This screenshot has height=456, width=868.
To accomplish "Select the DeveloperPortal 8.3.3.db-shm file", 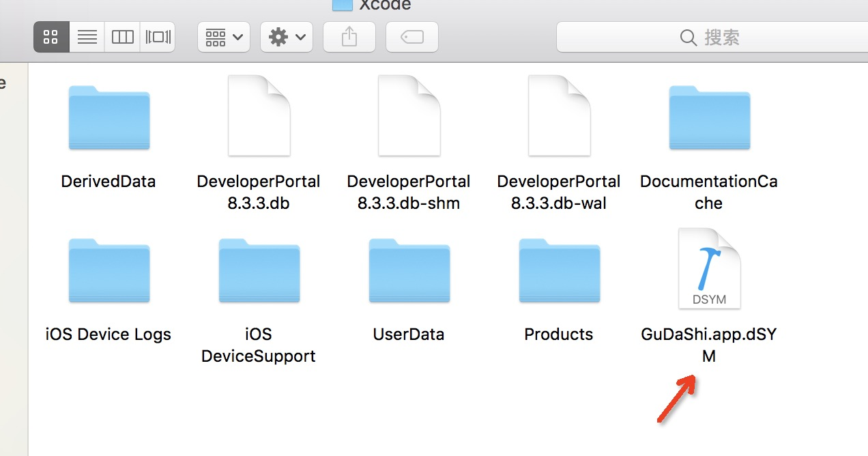I will pyautogui.click(x=409, y=117).
